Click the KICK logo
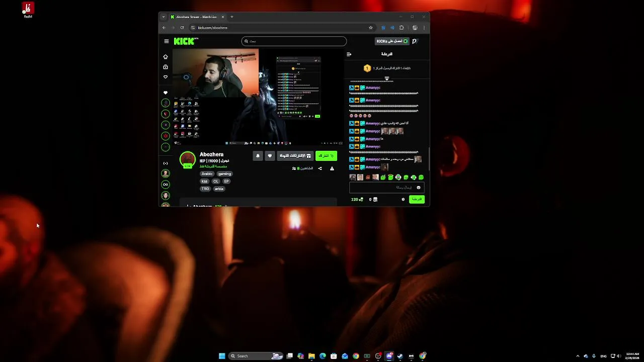The image size is (644, 362). pyautogui.click(x=185, y=41)
